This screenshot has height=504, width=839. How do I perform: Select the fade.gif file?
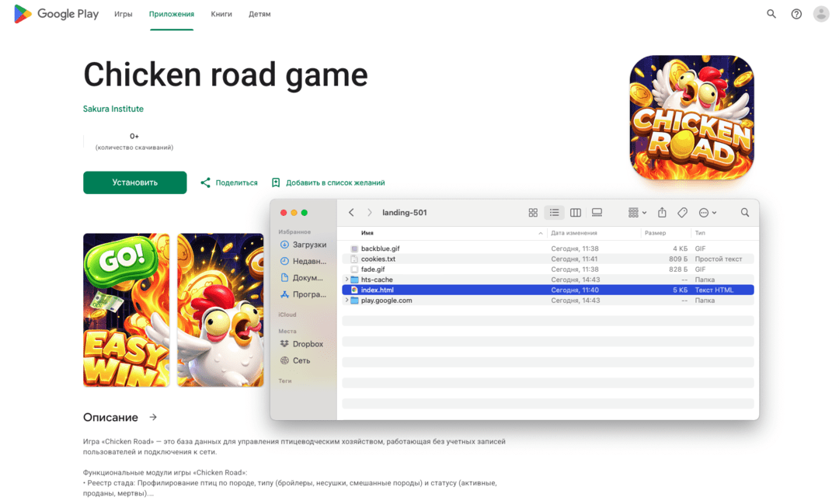[x=548, y=269]
